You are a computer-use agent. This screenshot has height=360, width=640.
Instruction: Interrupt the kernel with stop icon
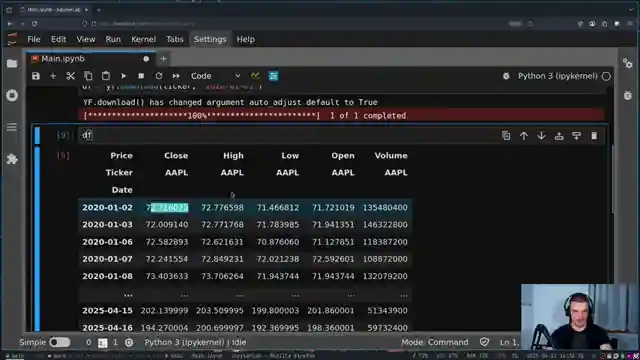point(141,76)
